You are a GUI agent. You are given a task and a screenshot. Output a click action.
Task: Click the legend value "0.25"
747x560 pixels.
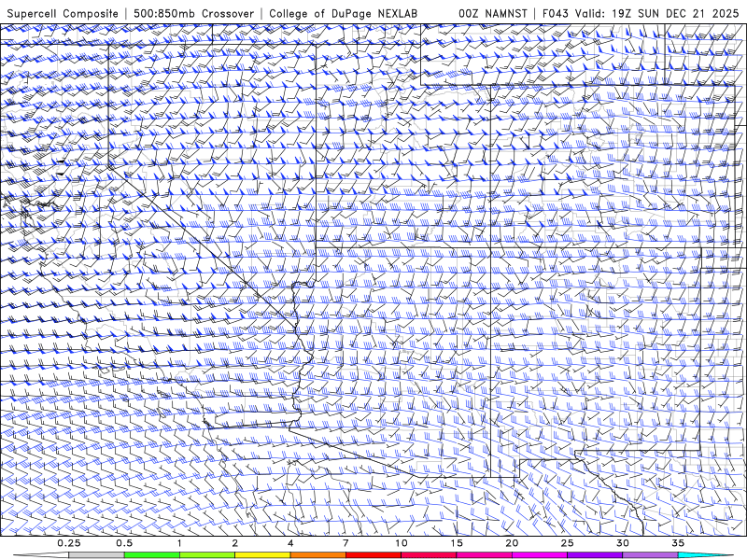[x=69, y=543]
